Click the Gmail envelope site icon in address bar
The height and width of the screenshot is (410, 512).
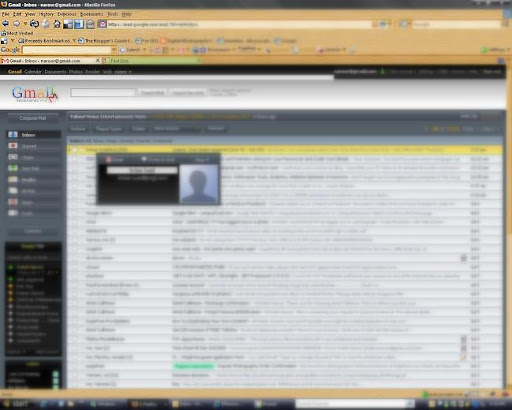point(102,24)
